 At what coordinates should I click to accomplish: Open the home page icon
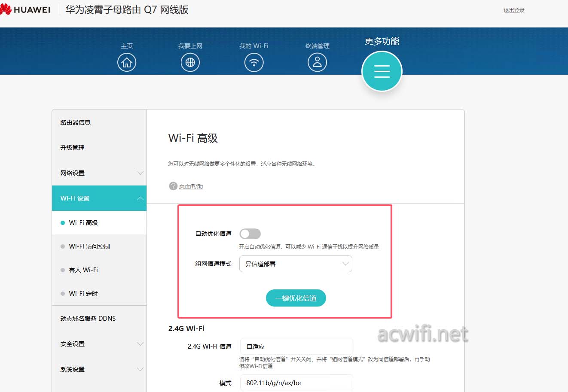click(x=127, y=63)
